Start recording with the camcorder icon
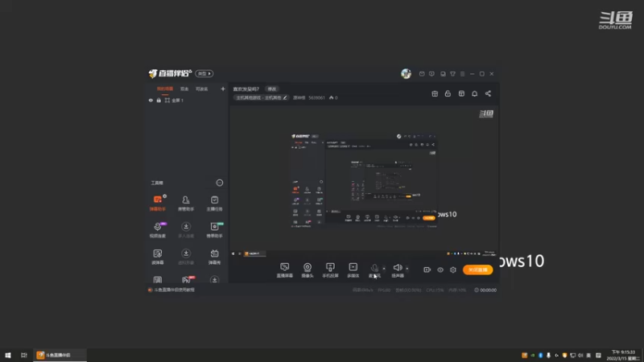Image resolution: width=644 pixels, height=362 pixels. point(427,269)
